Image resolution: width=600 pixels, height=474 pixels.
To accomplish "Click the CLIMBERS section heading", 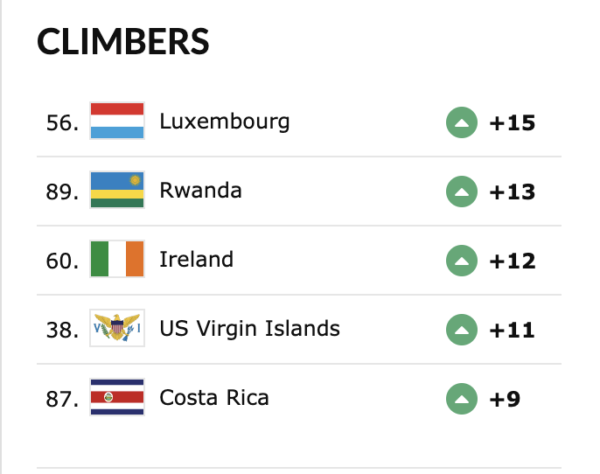I will (x=123, y=41).
